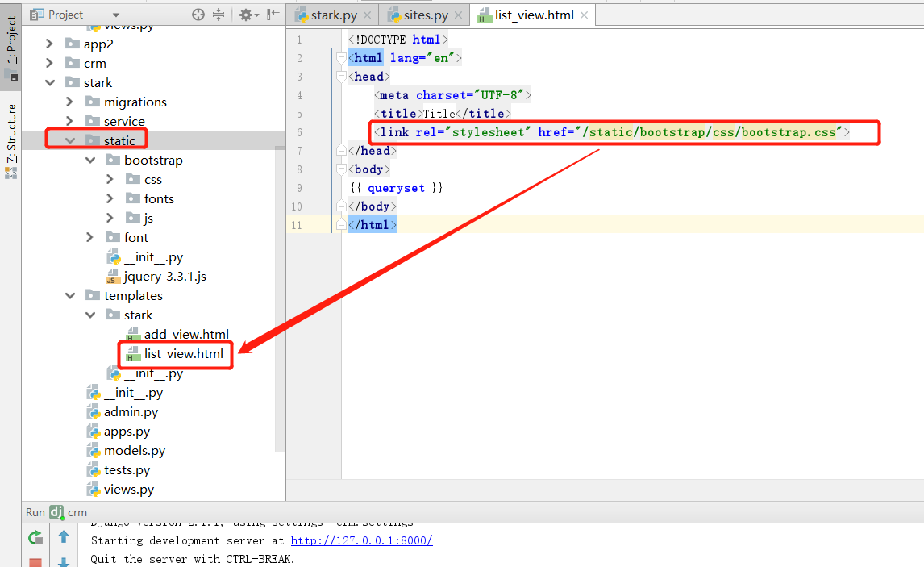The width and height of the screenshot is (924, 567).
Task: Fold the head tag at line 3
Action: coord(340,76)
